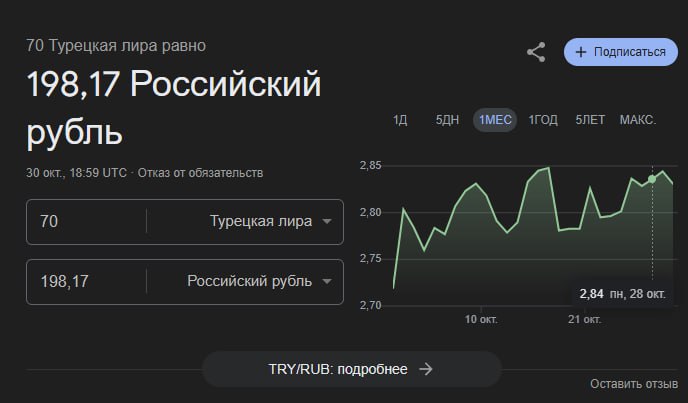Switch chart to 1Д range
Screen dimensions: 688x403
(400, 120)
